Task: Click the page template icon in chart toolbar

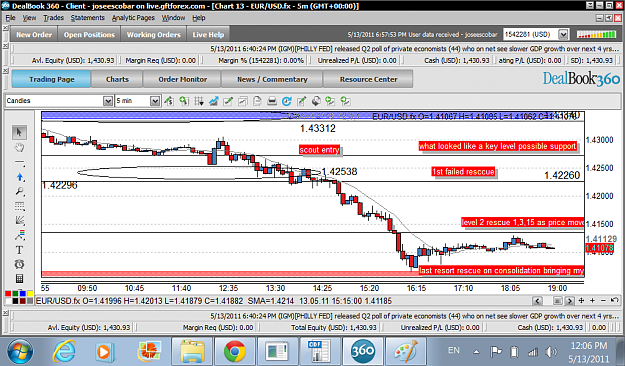Action: 257,101
